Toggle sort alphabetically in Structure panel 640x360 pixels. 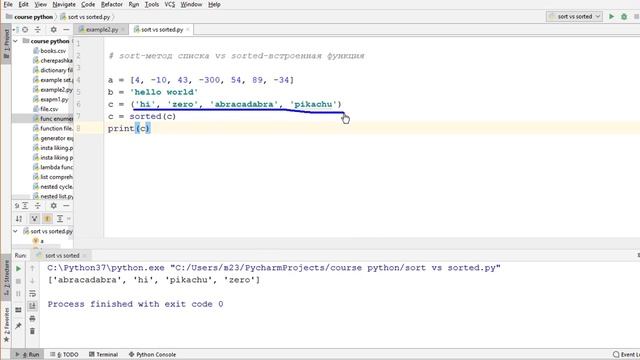coord(19,219)
